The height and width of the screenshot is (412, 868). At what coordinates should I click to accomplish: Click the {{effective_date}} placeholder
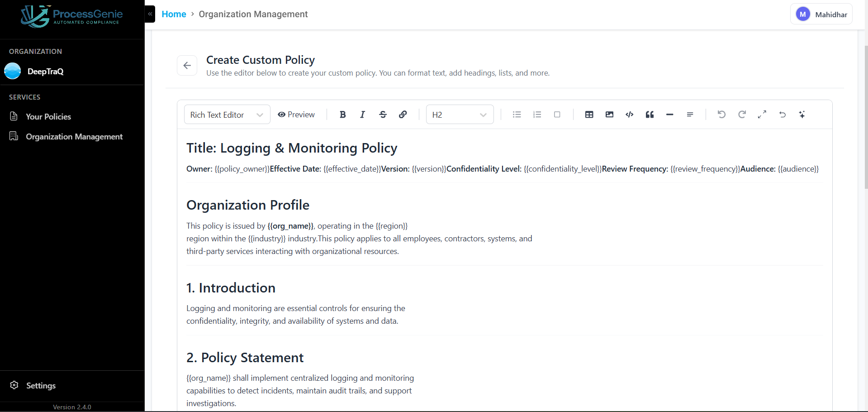[x=352, y=169]
